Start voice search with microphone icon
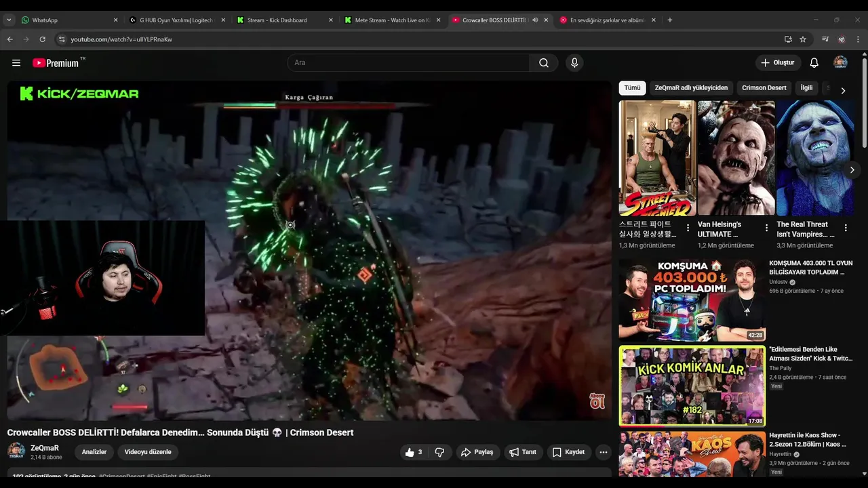Image resolution: width=868 pixels, height=488 pixels. point(574,63)
